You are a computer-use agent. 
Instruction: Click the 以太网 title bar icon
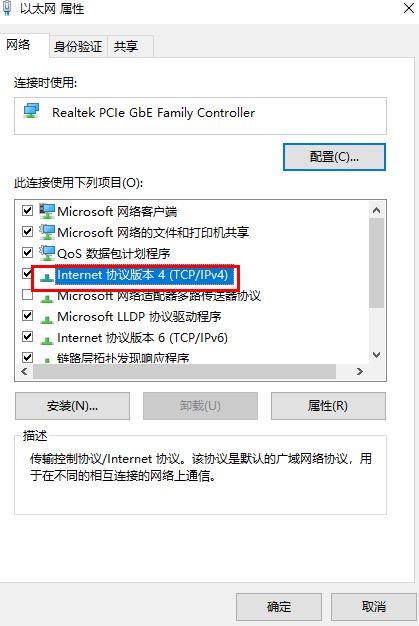[x=7, y=8]
